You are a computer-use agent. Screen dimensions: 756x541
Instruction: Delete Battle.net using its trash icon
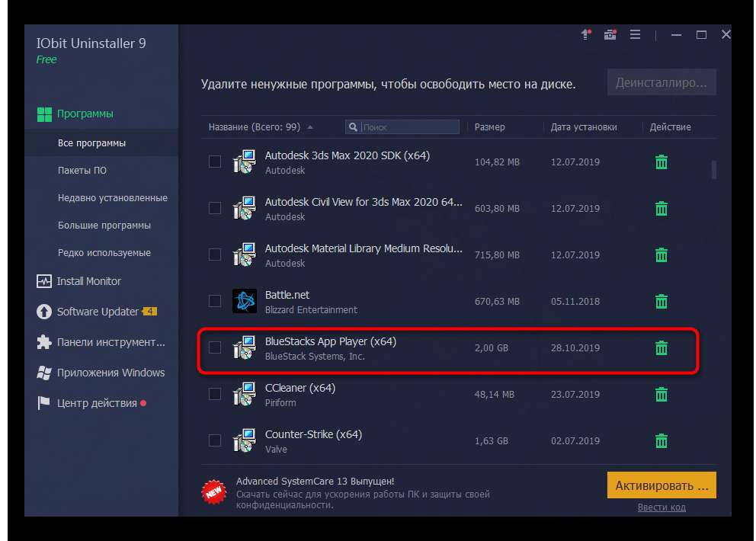point(661,302)
